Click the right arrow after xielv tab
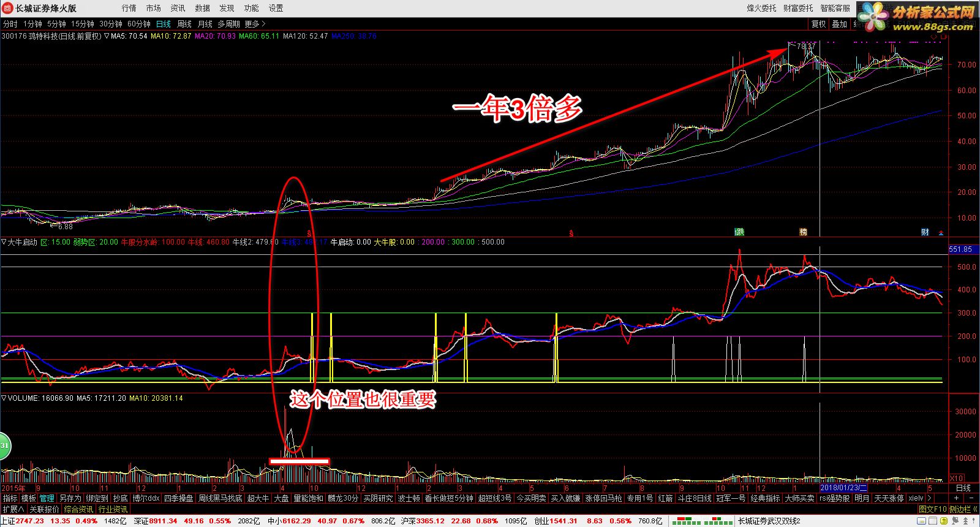Viewport: 980px width, 527px height. point(929,498)
